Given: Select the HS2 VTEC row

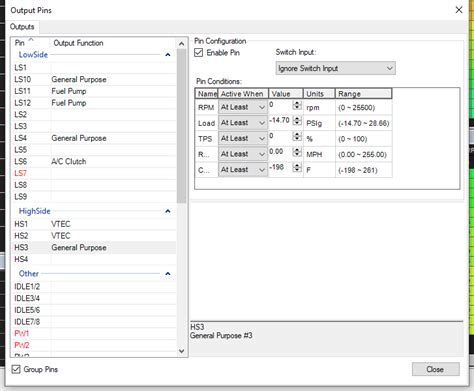Looking at the screenshot, I should [94, 236].
